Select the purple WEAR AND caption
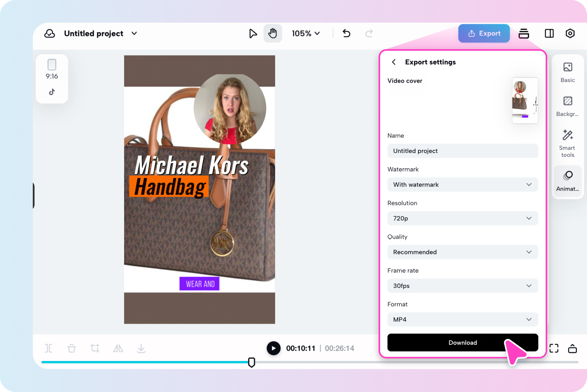587x392 pixels. (x=199, y=284)
